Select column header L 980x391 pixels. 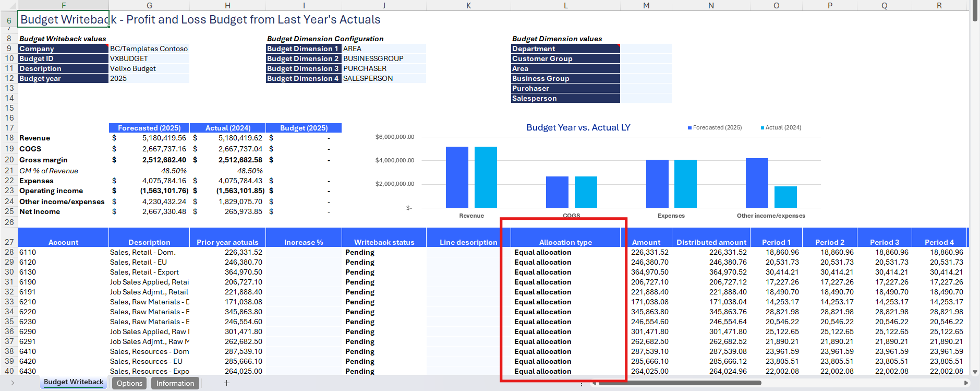pos(565,5)
